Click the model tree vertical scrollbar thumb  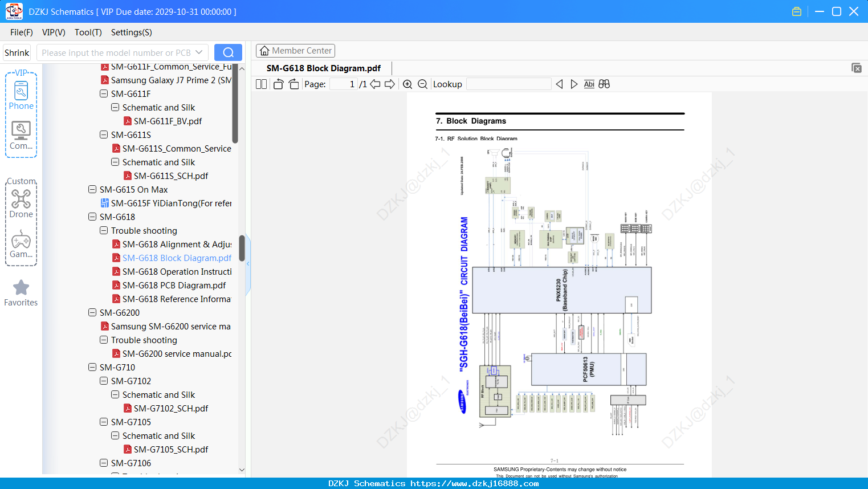click(242, 248)
